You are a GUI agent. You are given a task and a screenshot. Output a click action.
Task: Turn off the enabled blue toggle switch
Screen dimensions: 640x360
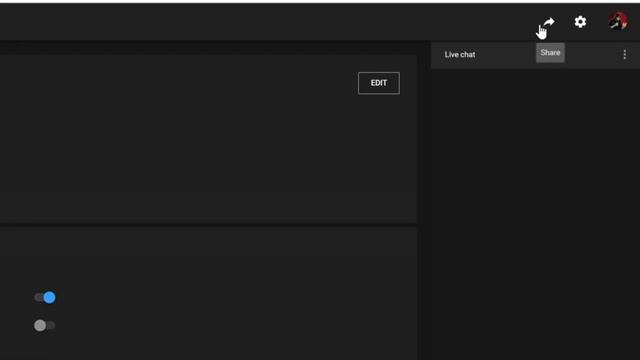point(45,297)
